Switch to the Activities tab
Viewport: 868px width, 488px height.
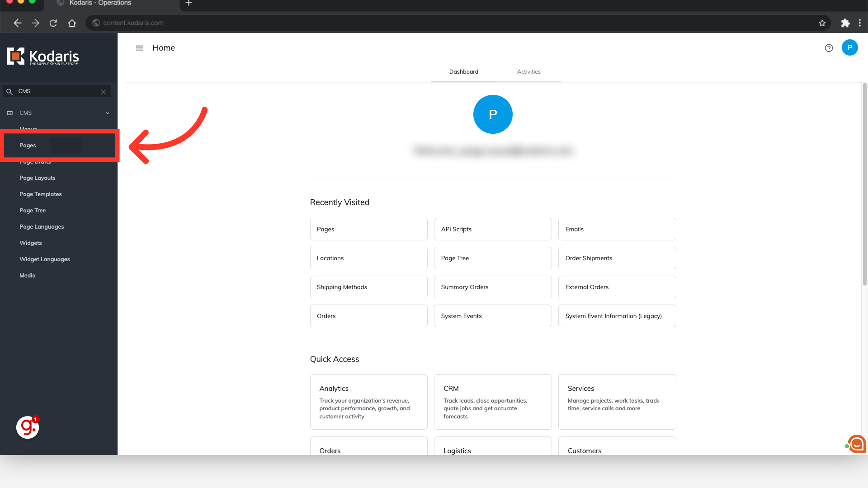pos(528,72)
